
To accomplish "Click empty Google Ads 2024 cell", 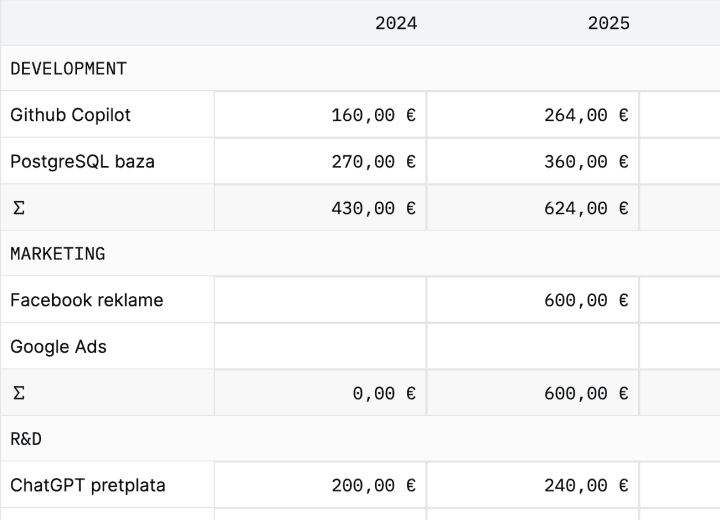I will tap(320, 347).
